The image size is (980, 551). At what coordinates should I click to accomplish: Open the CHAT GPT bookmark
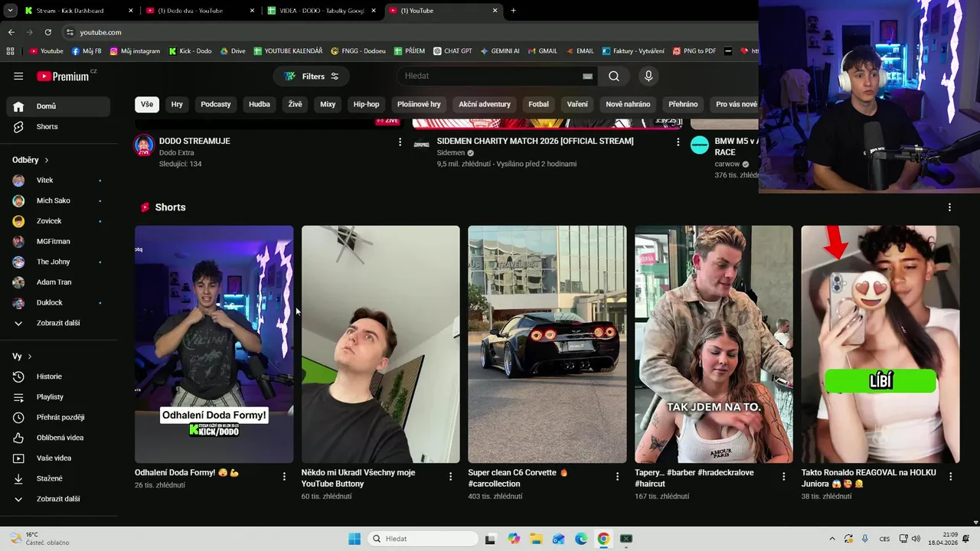pos(452,51)
